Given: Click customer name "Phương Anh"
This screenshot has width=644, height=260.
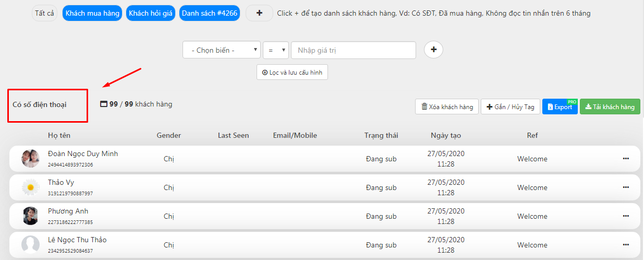Looking at the screenshot, I should [68, 211].
